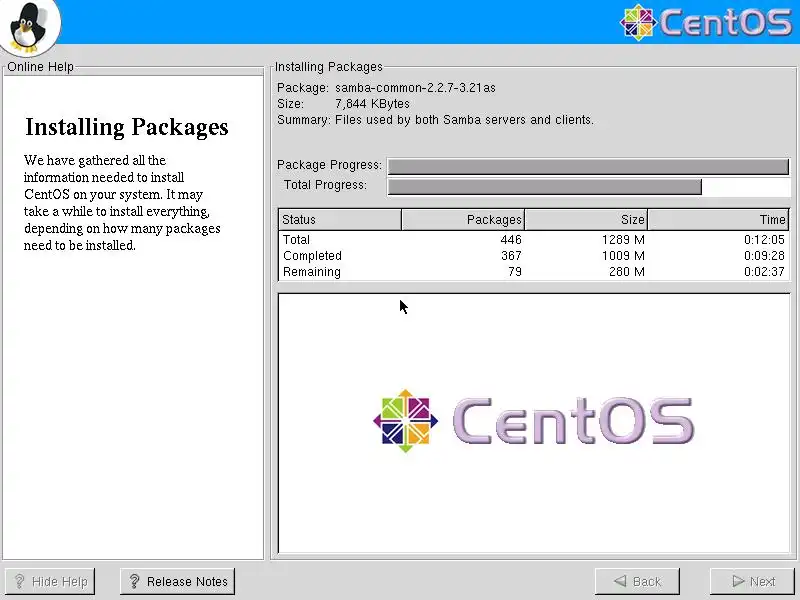Screen dimensions: 800x600
Task: Click the CentOS logo in header
Action: [706, 22]
